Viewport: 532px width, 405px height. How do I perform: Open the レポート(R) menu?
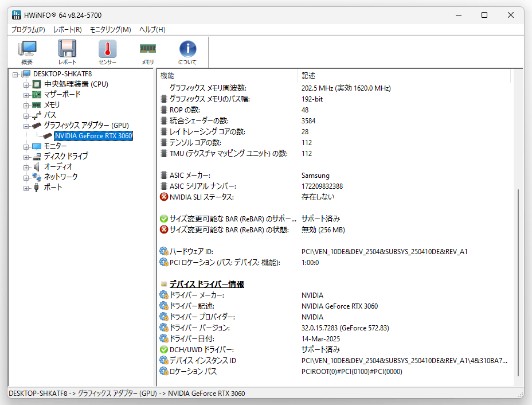pos(68,29)
